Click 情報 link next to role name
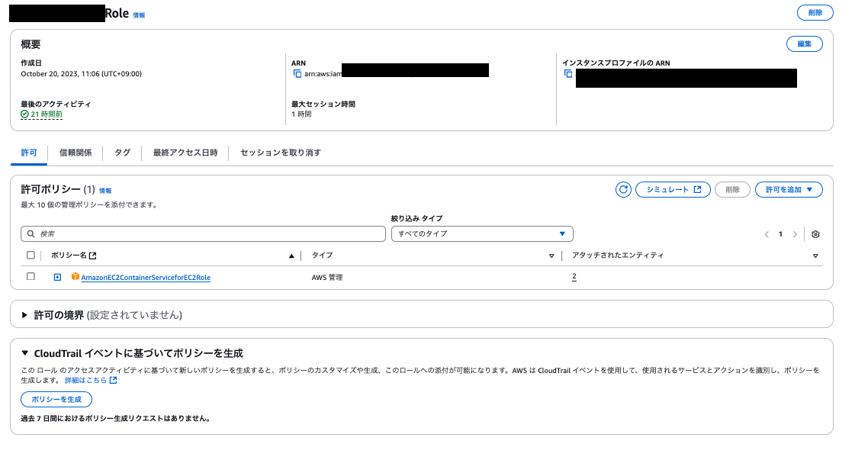868x460 pixels. click(139, 15)
